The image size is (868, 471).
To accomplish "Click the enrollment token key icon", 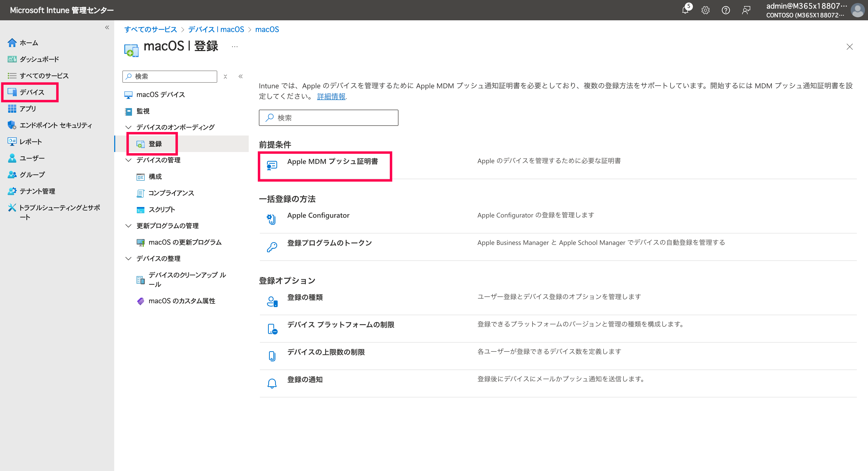I will tap(272, 247).
